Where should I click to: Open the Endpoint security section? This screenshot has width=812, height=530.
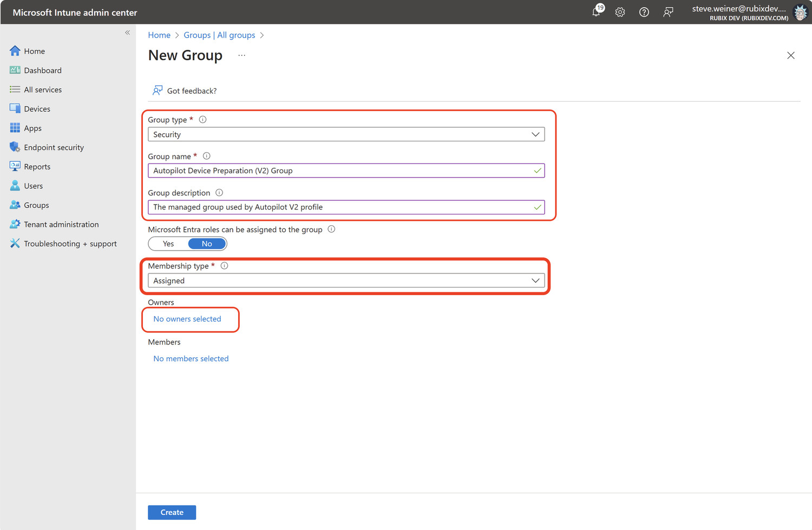pyautogui.click(x=54, y=147)
